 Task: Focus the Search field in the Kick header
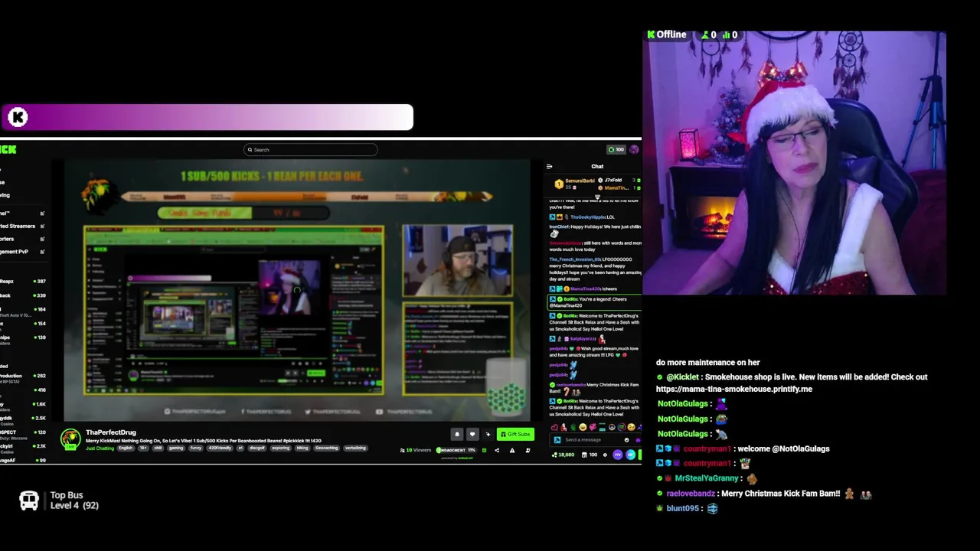tap(311, 150)
